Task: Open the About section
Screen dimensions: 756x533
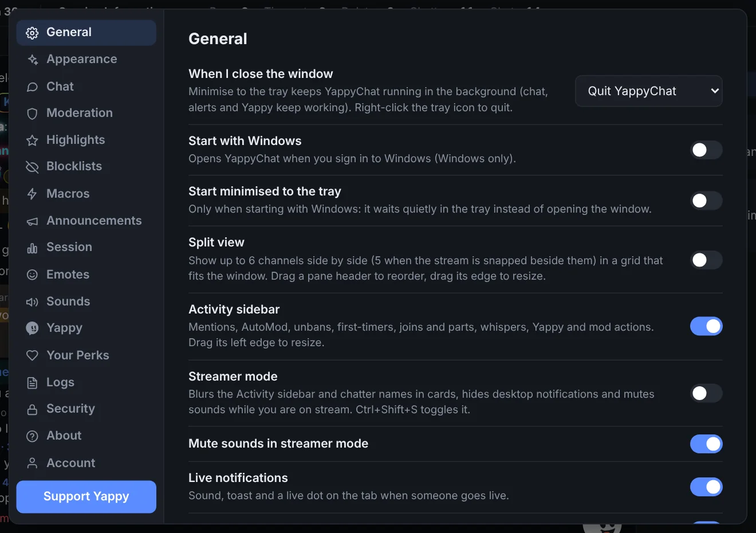Action: point(86,436)
